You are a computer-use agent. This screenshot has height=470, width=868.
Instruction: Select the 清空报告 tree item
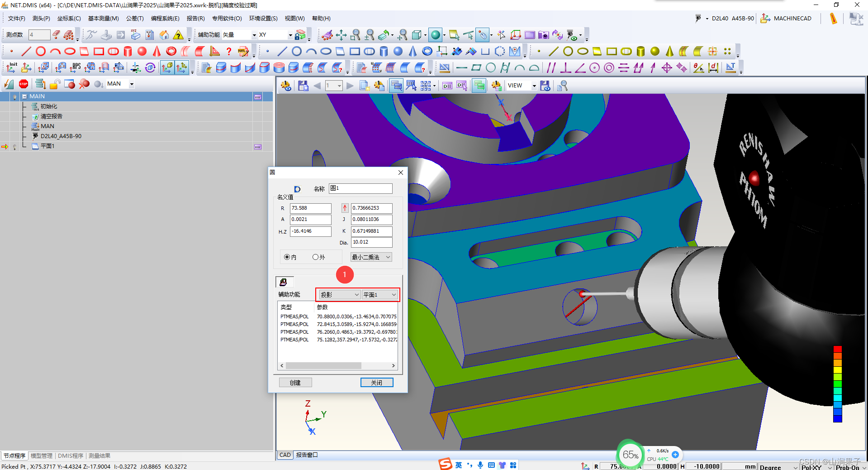pyautogui.click(x=52, y=116)
